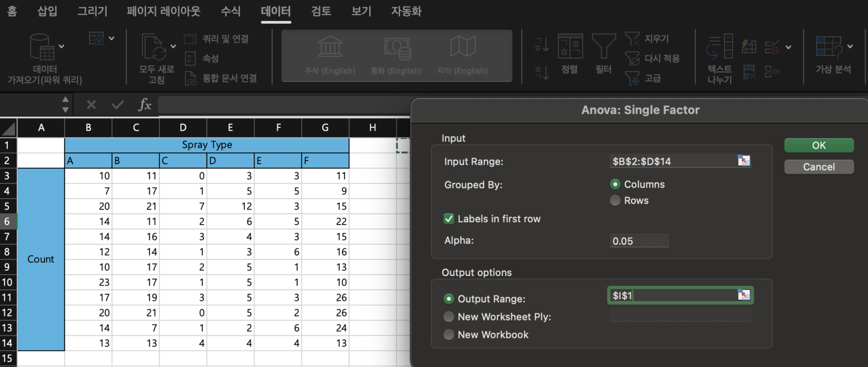
Task: Click into the Alpha value field
Action: pos(639,241)
